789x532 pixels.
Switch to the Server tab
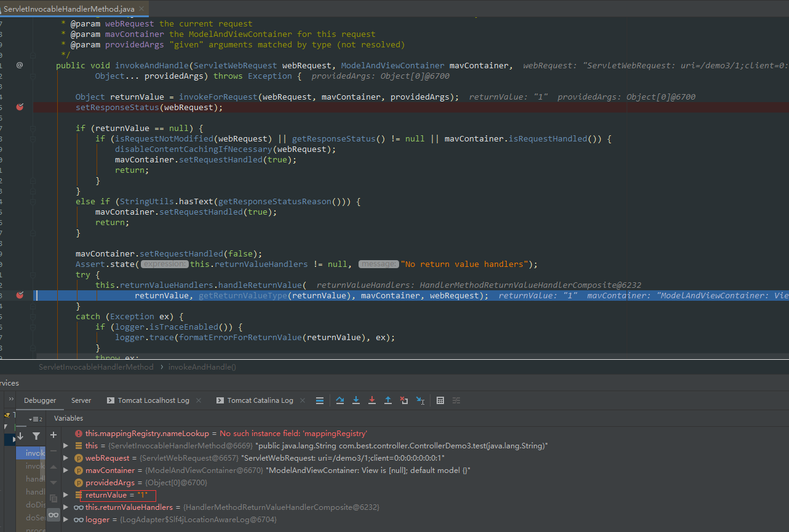point(81,400)
